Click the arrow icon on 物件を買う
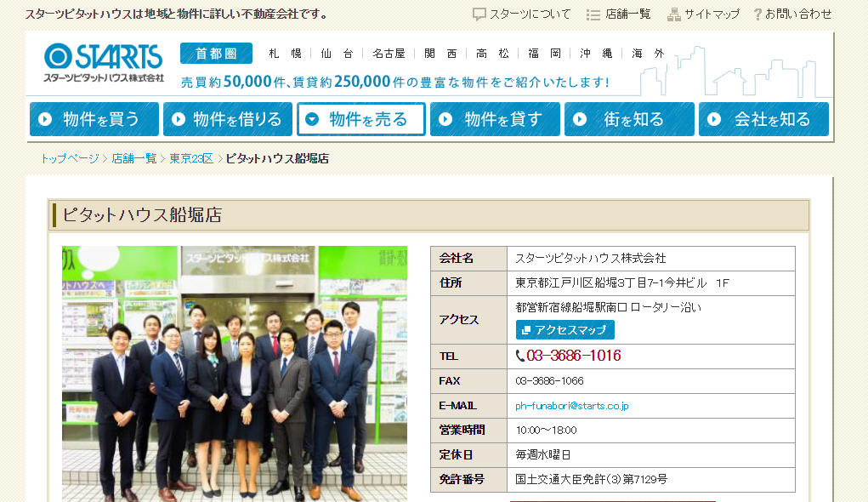 coord(45,119)
